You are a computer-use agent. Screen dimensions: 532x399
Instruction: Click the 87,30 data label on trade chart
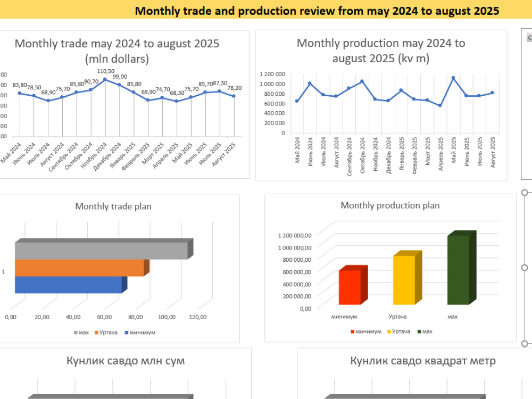pyautogui.click(x=220, y=83)
